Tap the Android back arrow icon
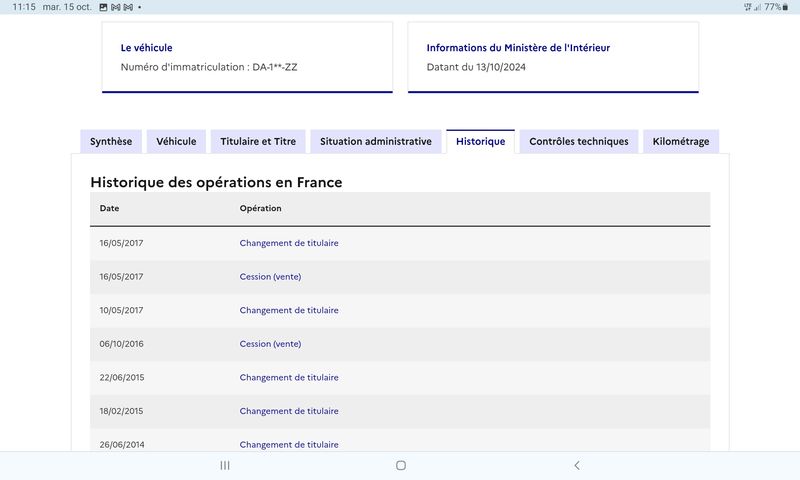The height and width of the screenshot is (480, 800). point(577,465)
